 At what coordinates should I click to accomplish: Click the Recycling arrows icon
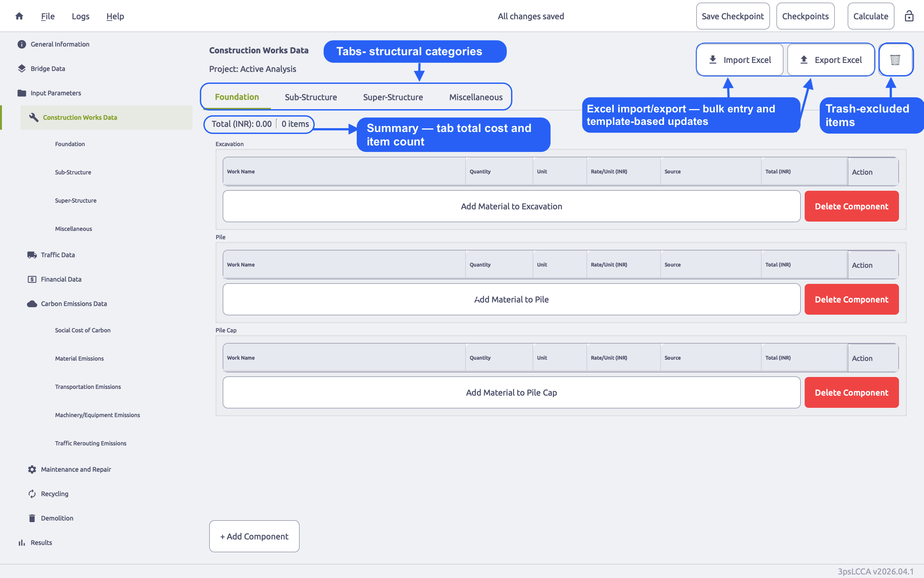[x=32, y=494]
